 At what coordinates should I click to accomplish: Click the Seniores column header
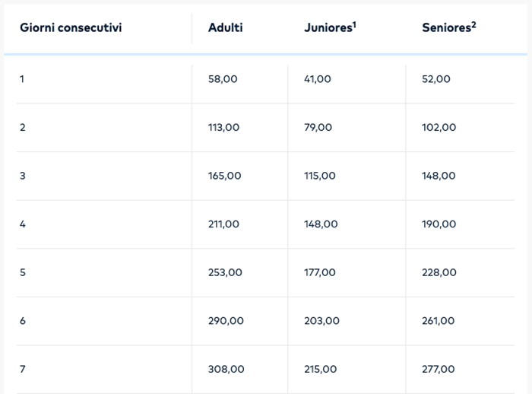pyautogui.click(x=446, y=28)
